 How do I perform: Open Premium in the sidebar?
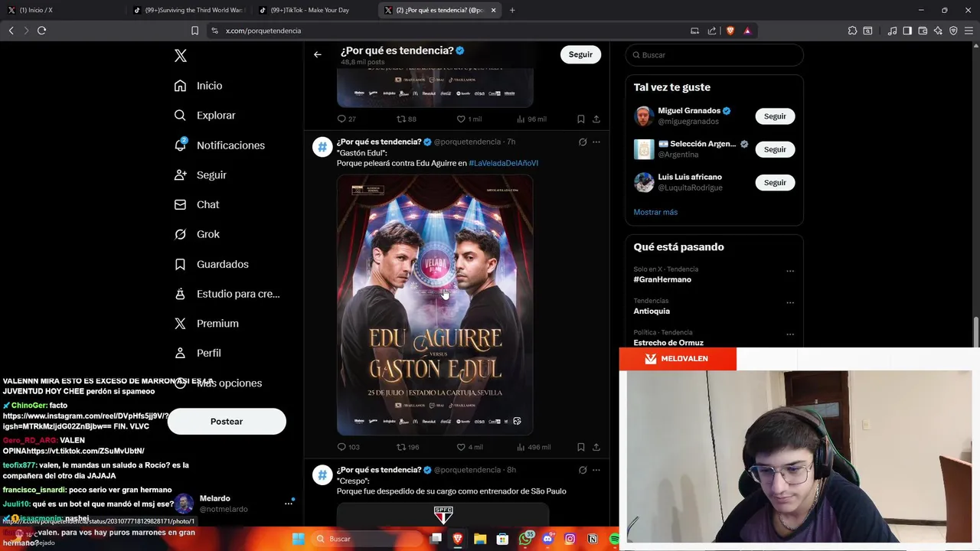[x=206, y=324]
